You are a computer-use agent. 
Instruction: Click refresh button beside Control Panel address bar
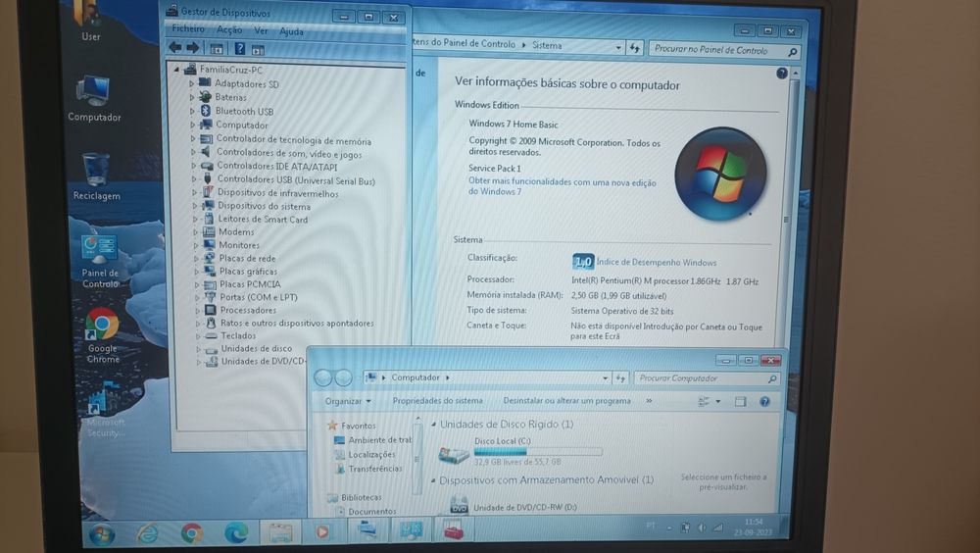634,47
